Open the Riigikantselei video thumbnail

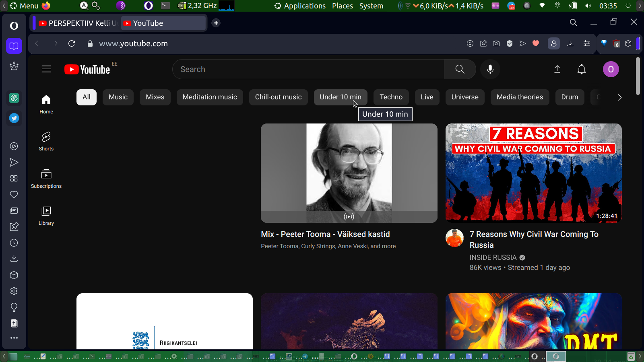coord(165,321)
